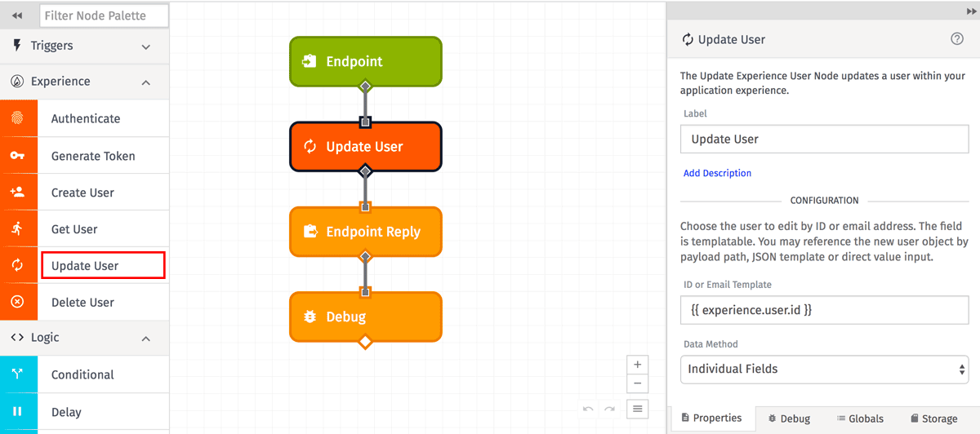
Task: Select the Generate Token palette node
Action: click(85, 156)
